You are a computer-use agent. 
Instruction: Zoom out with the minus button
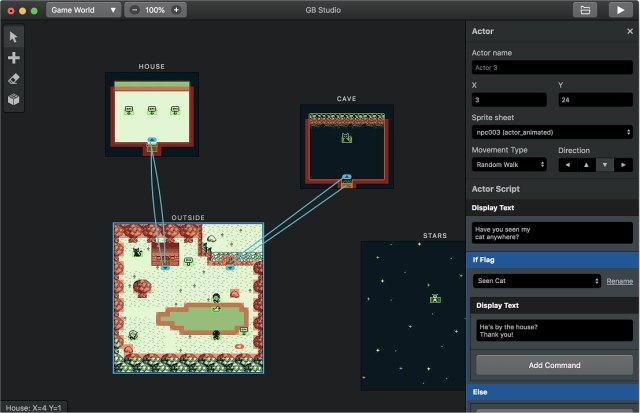[135, 10]
